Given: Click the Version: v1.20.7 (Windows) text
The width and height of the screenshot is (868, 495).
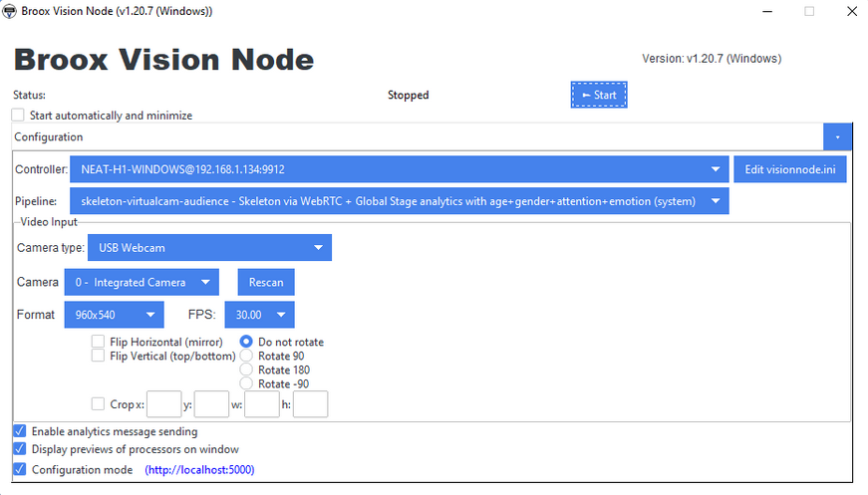Looking at the screenshot, I should point(712,59).
